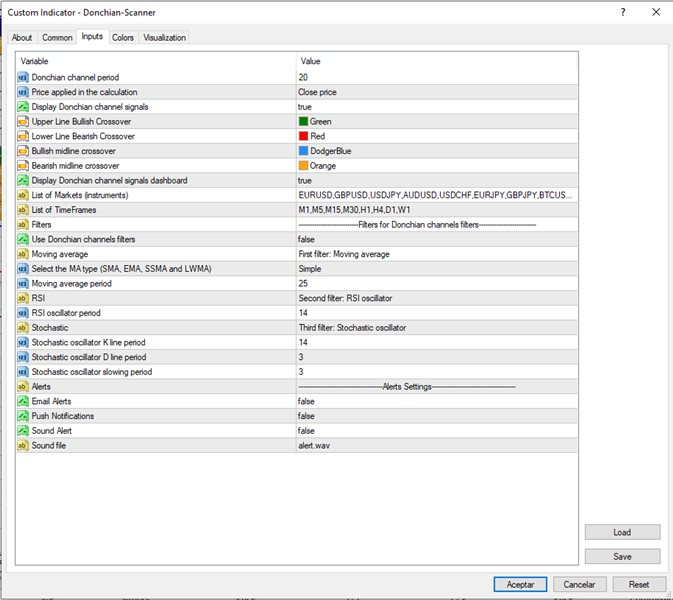Click the color icon beside Bearish midline crossover
673x600 pixels.
coord(23,166)
